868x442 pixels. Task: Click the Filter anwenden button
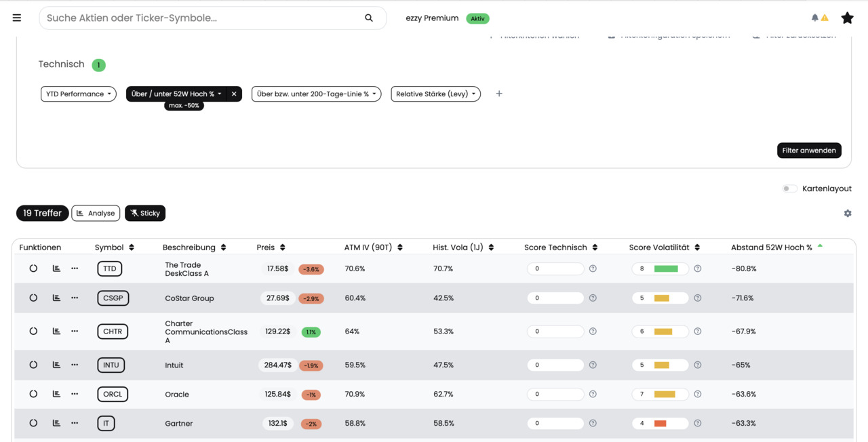[x=809, y=150]
